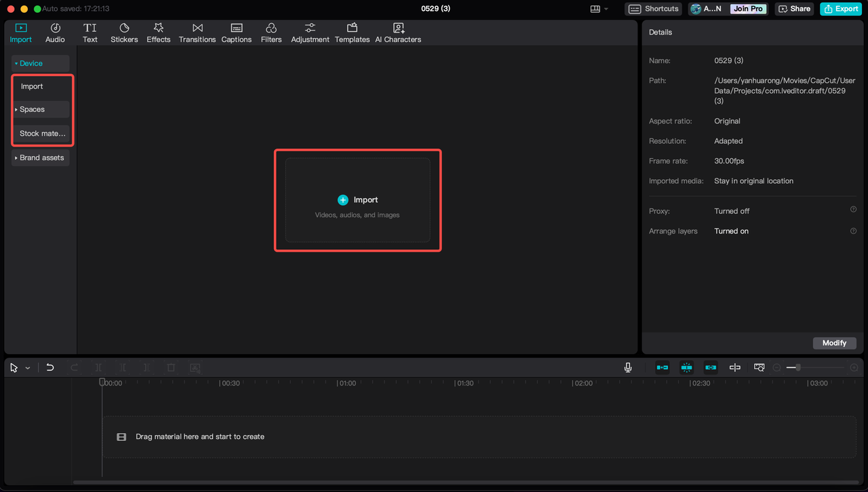Open the Audio panel
This screenshot has width=868, height=492.
pyautogui.click(x=54, y=32)
